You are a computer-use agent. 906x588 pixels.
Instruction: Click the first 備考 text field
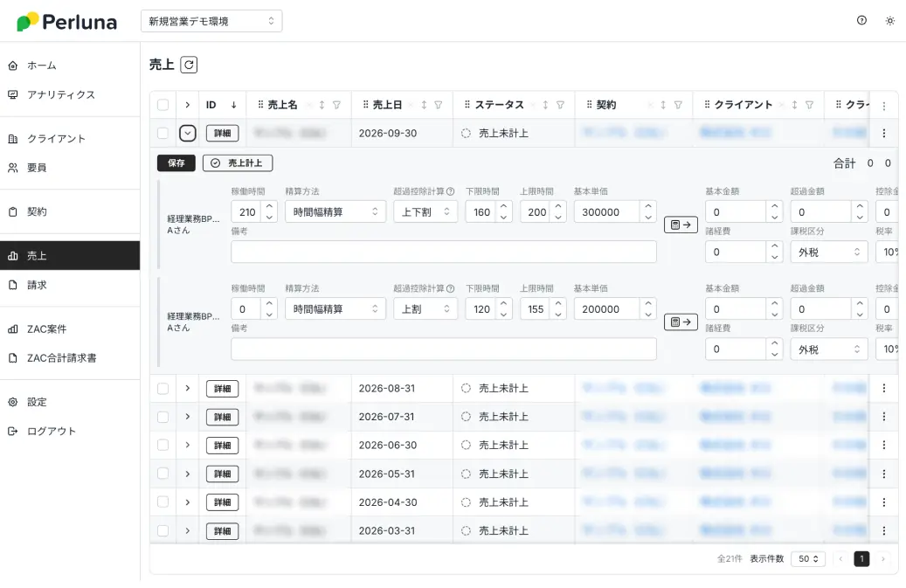(443, 252)
